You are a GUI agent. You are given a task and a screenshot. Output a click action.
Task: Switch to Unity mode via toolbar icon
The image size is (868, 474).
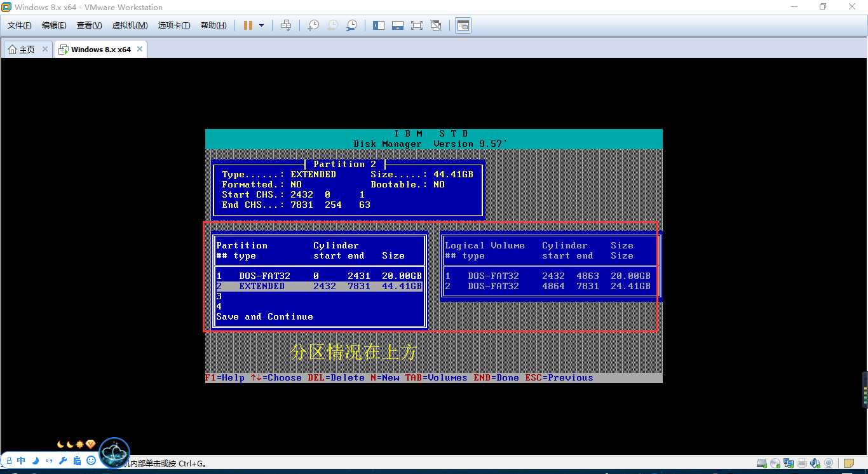click(x=436, y=25)
